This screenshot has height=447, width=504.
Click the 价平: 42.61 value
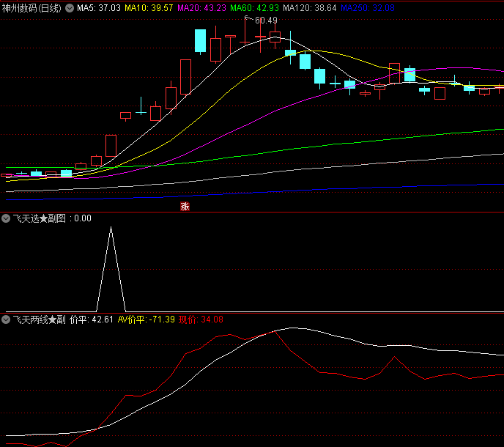[92, 319]
